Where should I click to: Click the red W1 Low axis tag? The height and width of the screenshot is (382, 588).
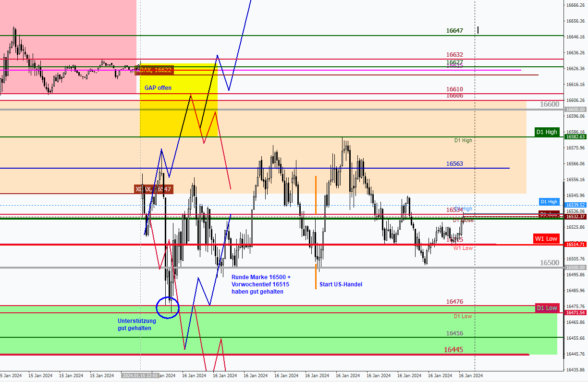pyautogui.click(x=547, y=239)
